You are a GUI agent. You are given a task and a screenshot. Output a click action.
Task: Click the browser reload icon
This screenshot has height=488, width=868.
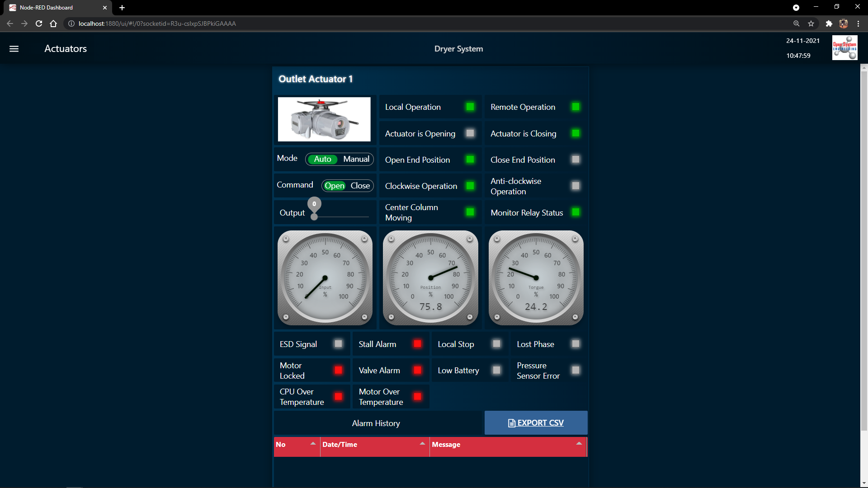point(39,23)
